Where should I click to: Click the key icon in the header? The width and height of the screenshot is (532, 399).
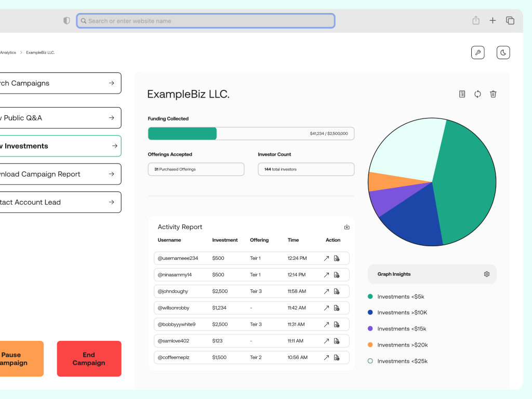click(x=477, y=52)
